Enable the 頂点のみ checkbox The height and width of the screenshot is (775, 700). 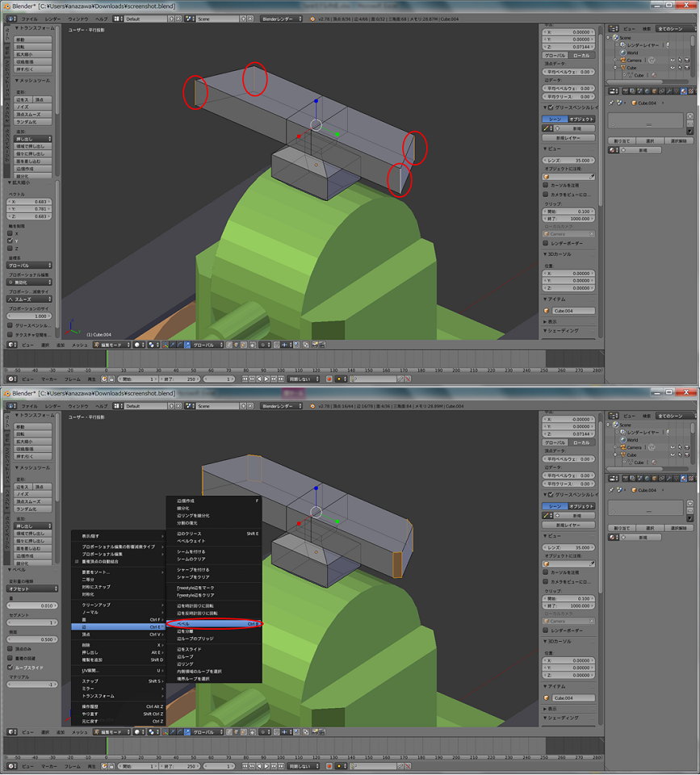click(10, 648)
